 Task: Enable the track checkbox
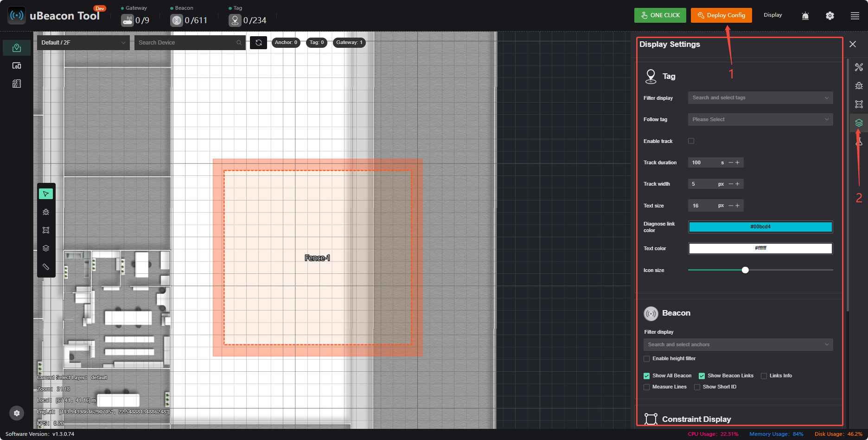(691, 141)
